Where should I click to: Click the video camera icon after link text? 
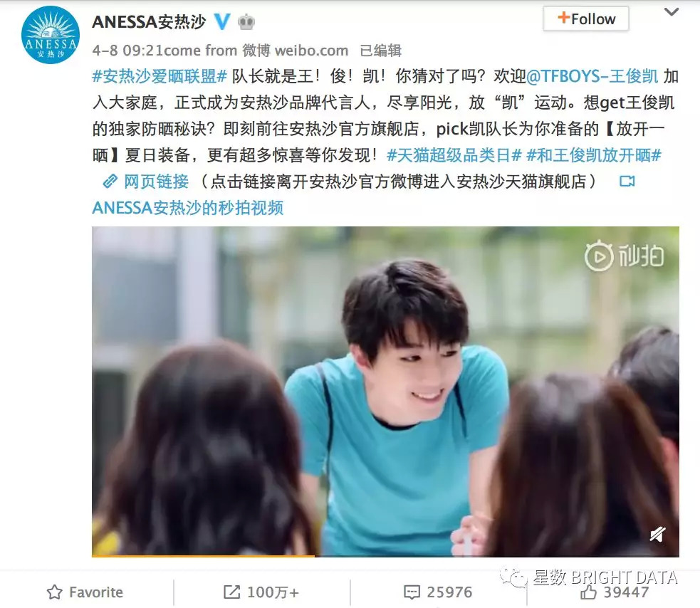coord(627,182)
